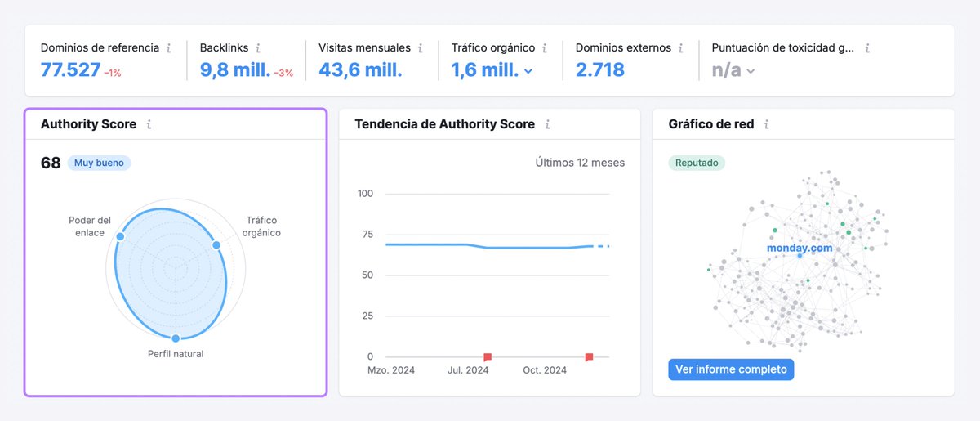This screenshot has height=421, width=980.
Task: Click the Authority Score value 68
Action: [51, 163]
